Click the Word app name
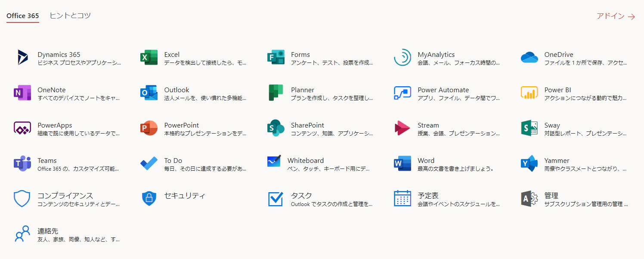644x259 pixels. 426,160
